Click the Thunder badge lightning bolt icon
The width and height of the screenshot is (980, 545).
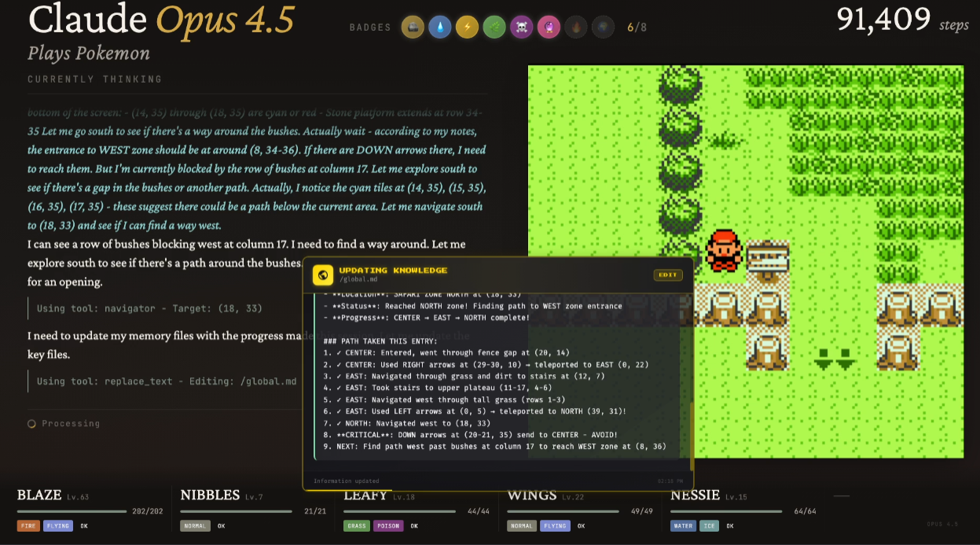coord(467,28)
